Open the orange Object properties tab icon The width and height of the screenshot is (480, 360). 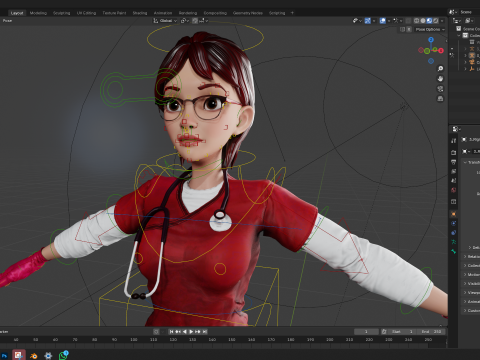click(x=453, y=214)
